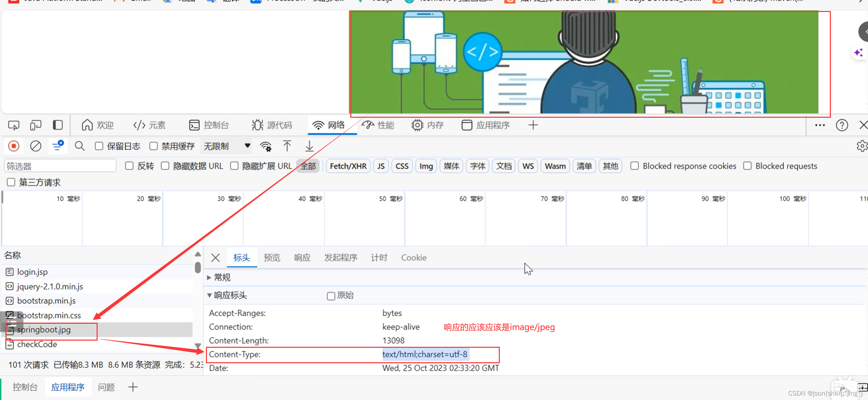
Task: Enable the 保留日志 checkbox
Action: click(99, 146)
